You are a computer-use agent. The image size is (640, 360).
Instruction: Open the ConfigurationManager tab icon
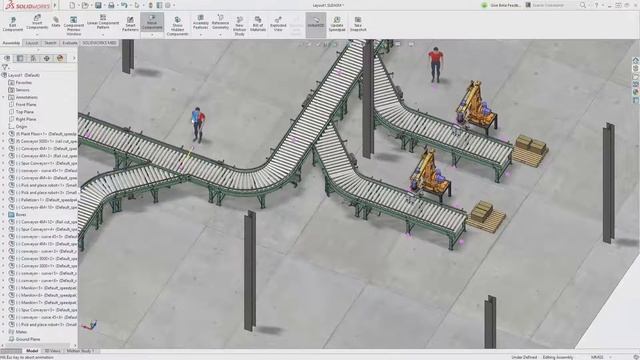33,58
